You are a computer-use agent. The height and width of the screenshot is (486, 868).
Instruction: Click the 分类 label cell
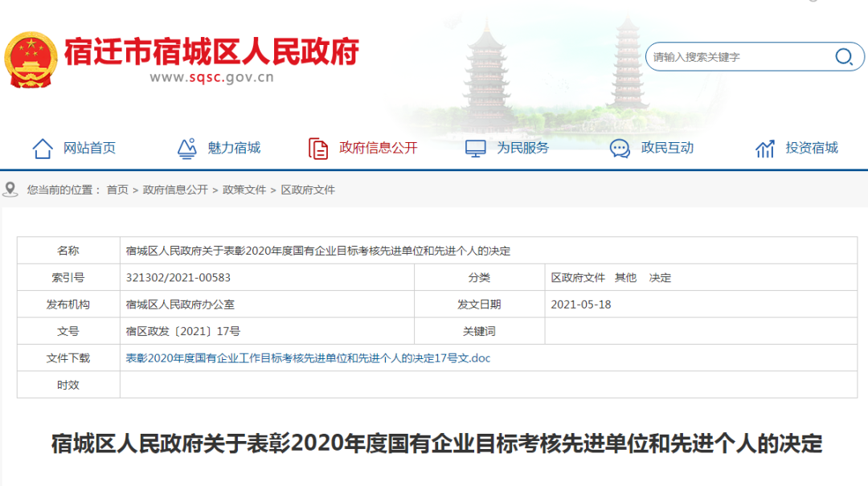[479, 277]
